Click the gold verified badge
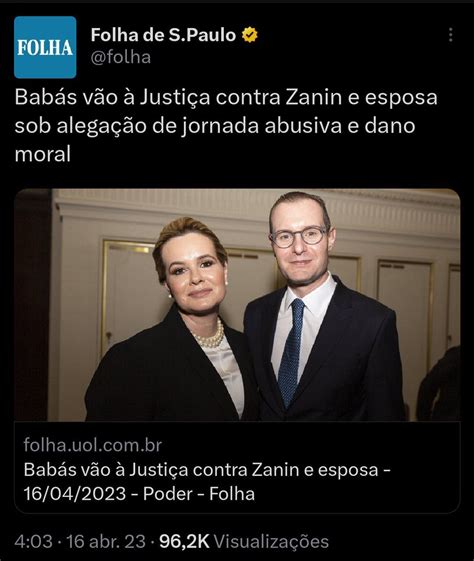Image resolution: width=474 pixels, height=561 pixels. [250, 35]
